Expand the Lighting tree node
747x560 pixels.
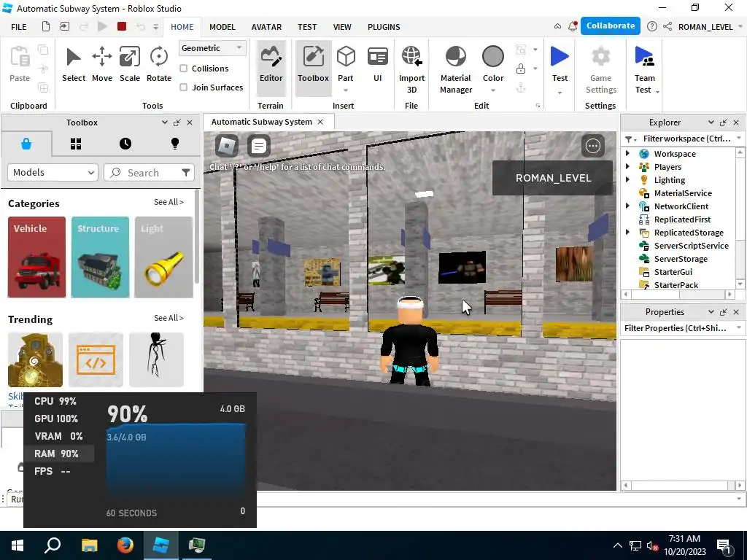[x=628, y=179]
